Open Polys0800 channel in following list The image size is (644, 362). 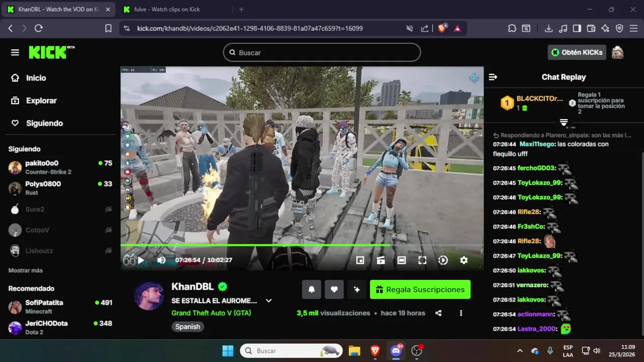tap(60, 188)
